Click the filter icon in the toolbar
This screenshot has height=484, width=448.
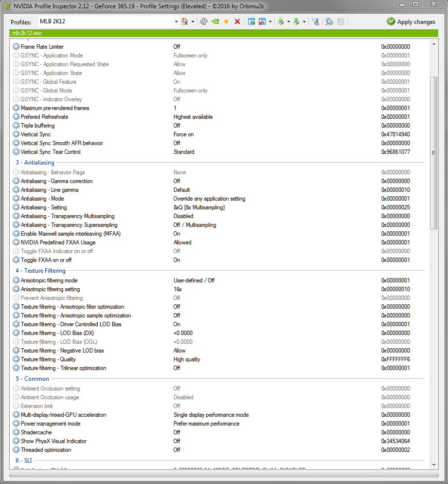(315, 21)
